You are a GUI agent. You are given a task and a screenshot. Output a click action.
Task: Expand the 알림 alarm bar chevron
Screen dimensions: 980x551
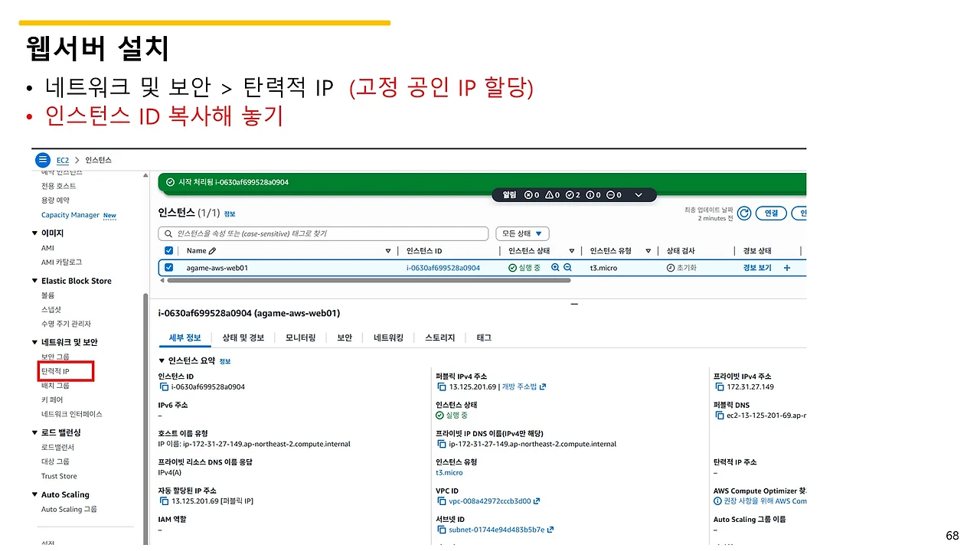[x=639, y=194]
